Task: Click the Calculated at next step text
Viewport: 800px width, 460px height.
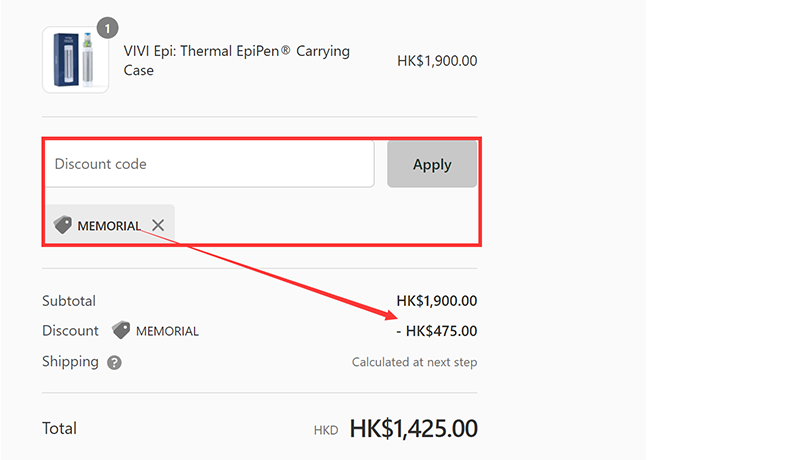Action: point(414,362)
